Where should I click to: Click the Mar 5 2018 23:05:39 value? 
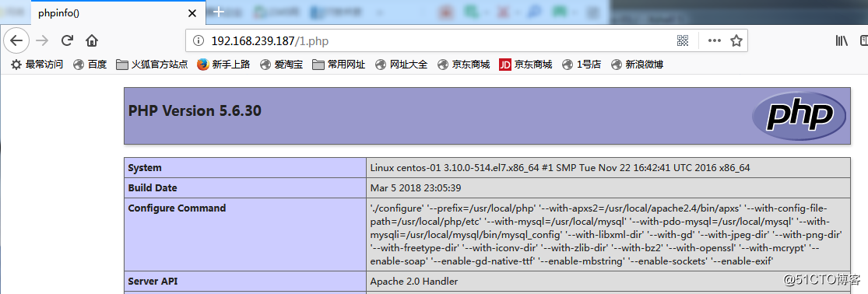tap(415, 188)
